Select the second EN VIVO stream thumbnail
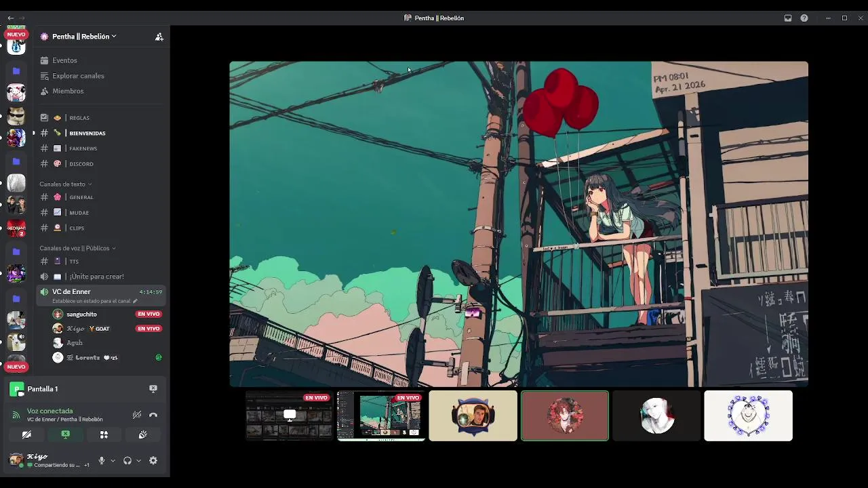The image size is (868, 488). (381, 415)
